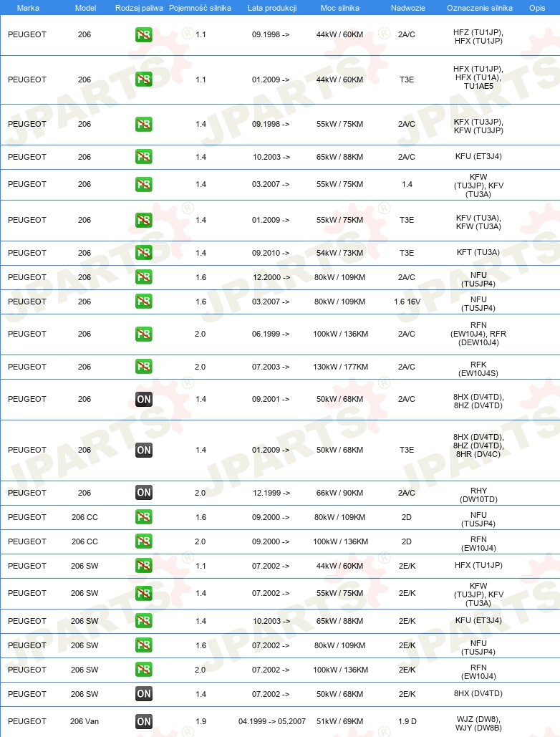Select engine code KFT (TU3A)

tap(478, 252)
